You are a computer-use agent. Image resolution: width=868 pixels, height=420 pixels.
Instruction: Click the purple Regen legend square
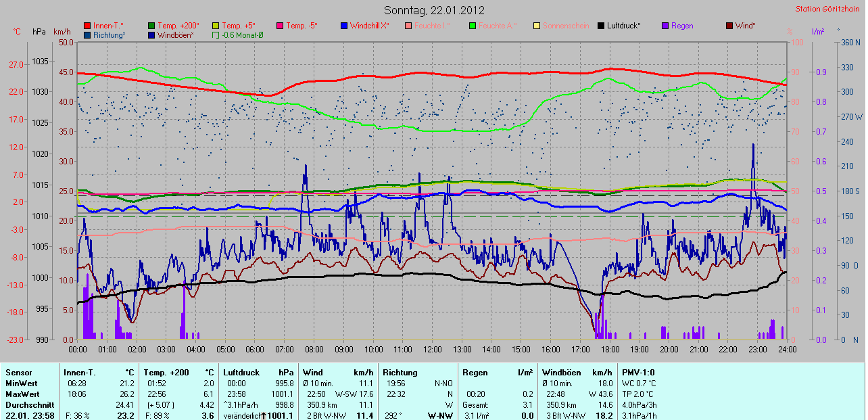665,26
